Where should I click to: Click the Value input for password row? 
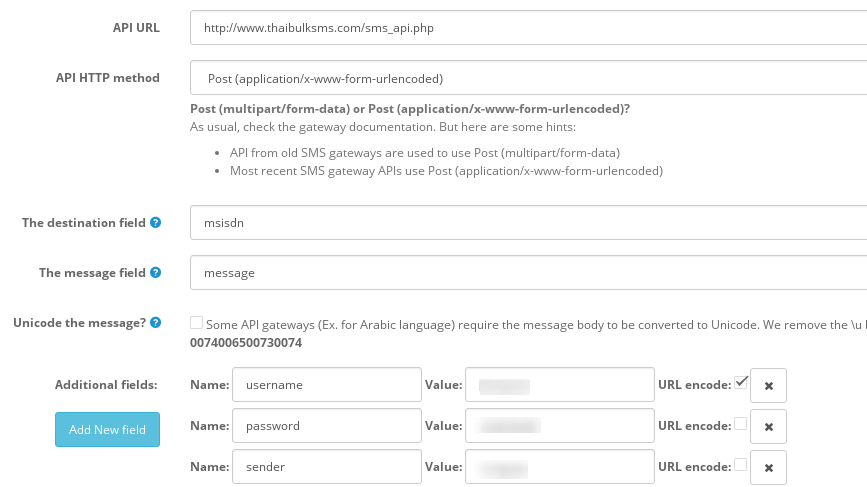click(559, 426)
